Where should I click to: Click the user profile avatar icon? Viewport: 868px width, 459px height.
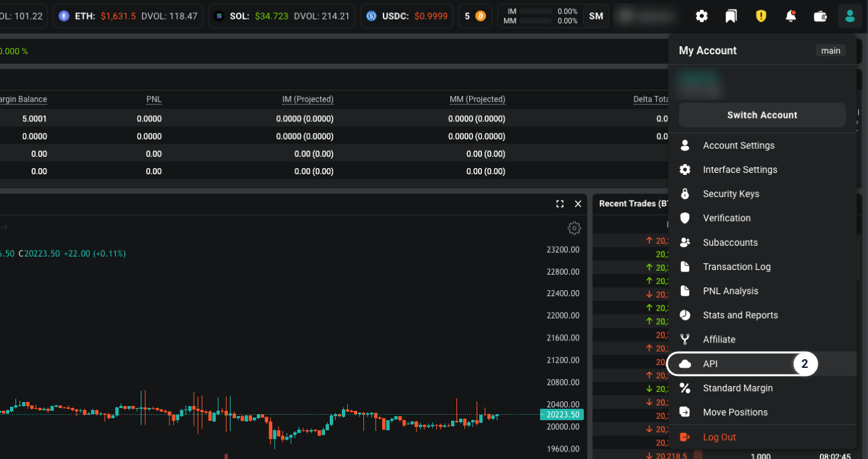click(x=850, y=16)
